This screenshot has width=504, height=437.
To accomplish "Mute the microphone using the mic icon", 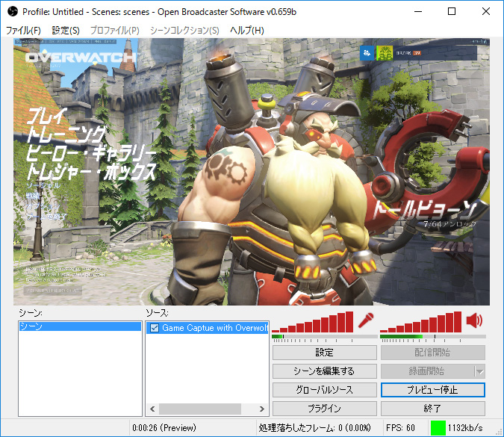I will click(x=365, y=321).
